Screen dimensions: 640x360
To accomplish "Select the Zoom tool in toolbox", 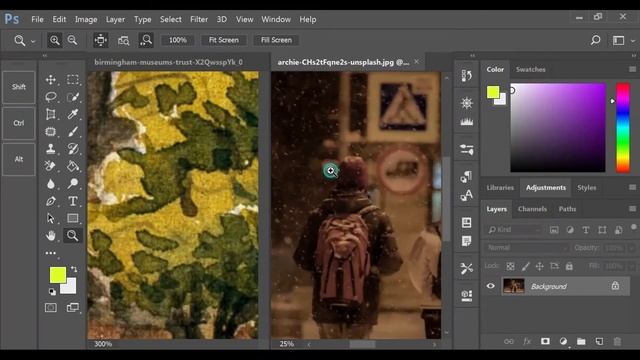I will point(73,236).
